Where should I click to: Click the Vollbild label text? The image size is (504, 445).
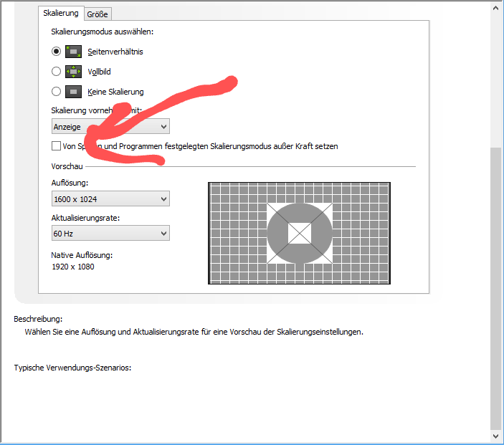[100, 72]
